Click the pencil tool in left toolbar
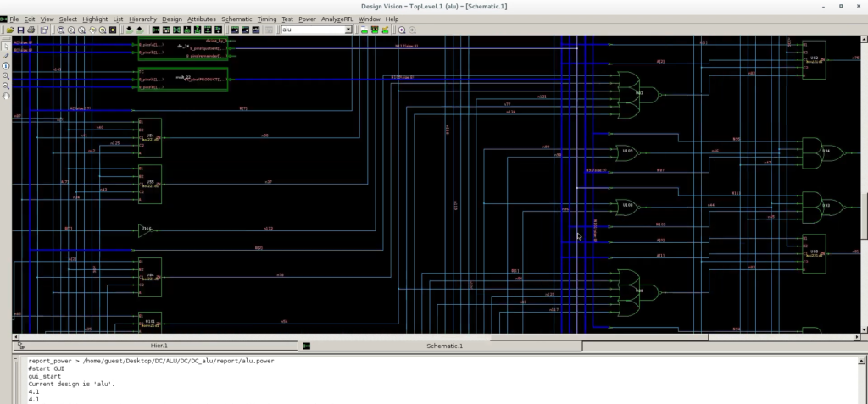The image size is (868, 404). 6,55
